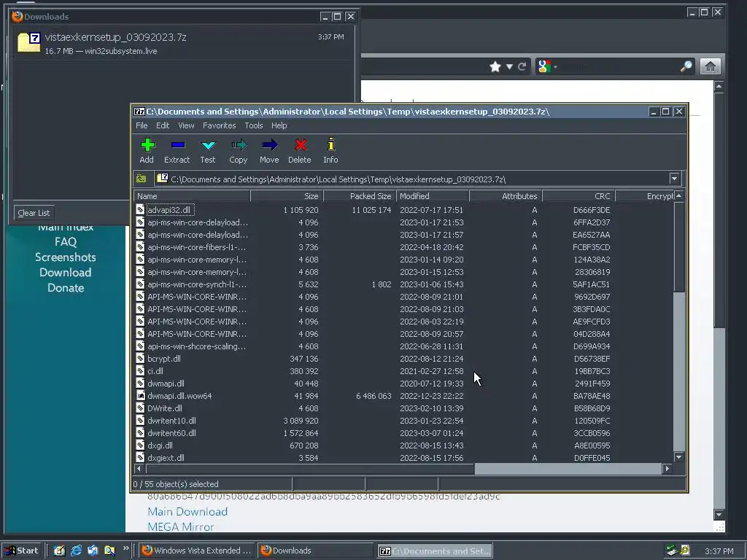Image resolution: width=747 pixels, height=560 pixels.
Task: Click file icon of dwmapi.dll.wow64
Action: click(140, 395)
